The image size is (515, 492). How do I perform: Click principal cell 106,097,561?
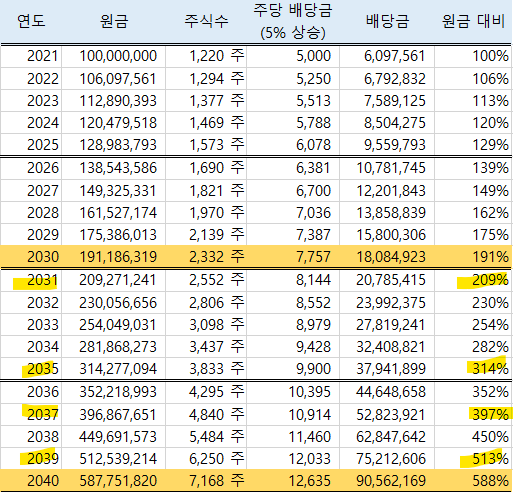click(118, 79)
